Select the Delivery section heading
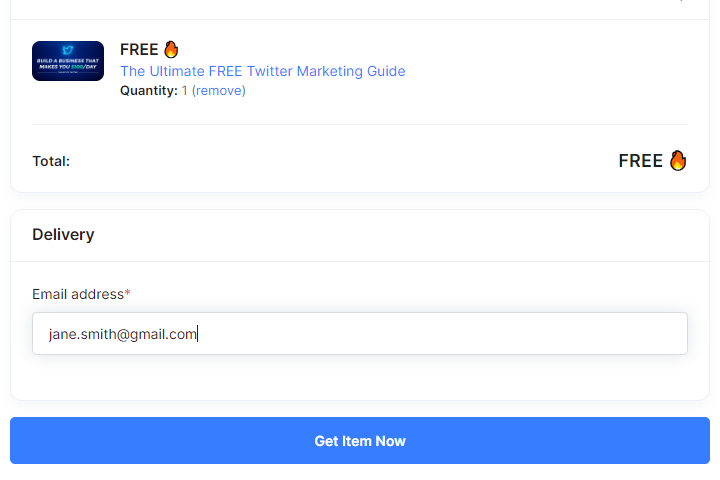Screen dimensions: 720x480 tap(63, 234)
